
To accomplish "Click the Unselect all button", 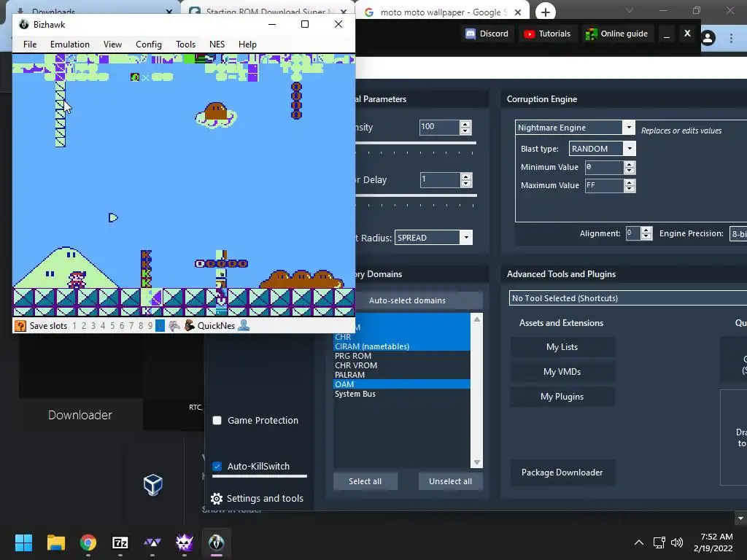I will point(450,481).
